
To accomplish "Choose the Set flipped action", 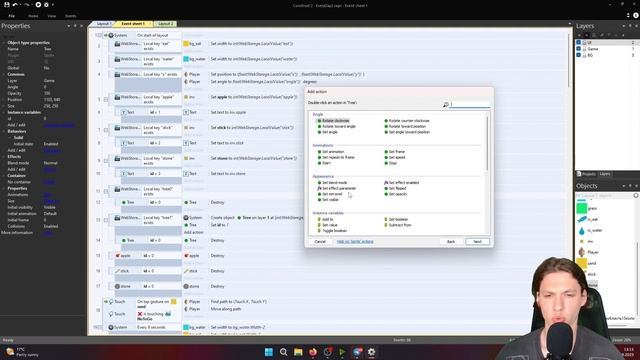I will (x=395, y=189).
